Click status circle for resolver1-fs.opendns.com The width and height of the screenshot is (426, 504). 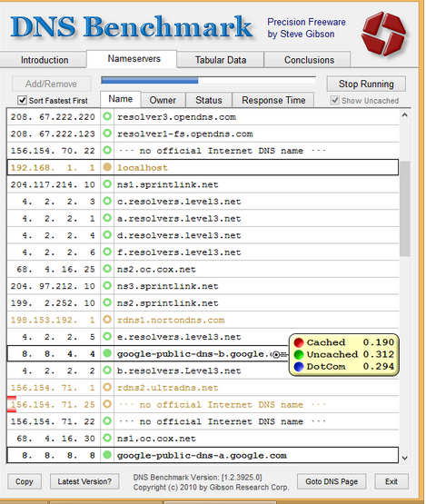coord(107,133)
